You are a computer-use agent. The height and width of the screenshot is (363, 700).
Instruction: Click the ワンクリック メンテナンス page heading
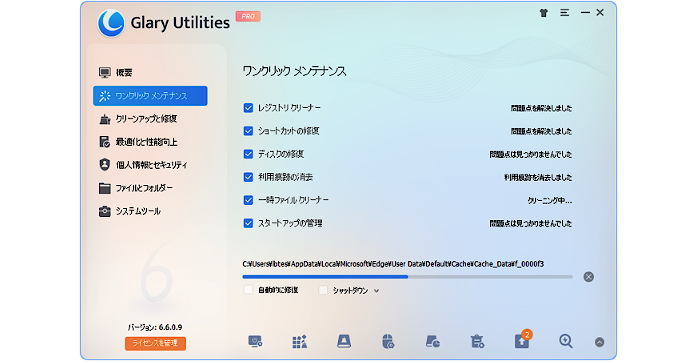[x=294, y=71]
